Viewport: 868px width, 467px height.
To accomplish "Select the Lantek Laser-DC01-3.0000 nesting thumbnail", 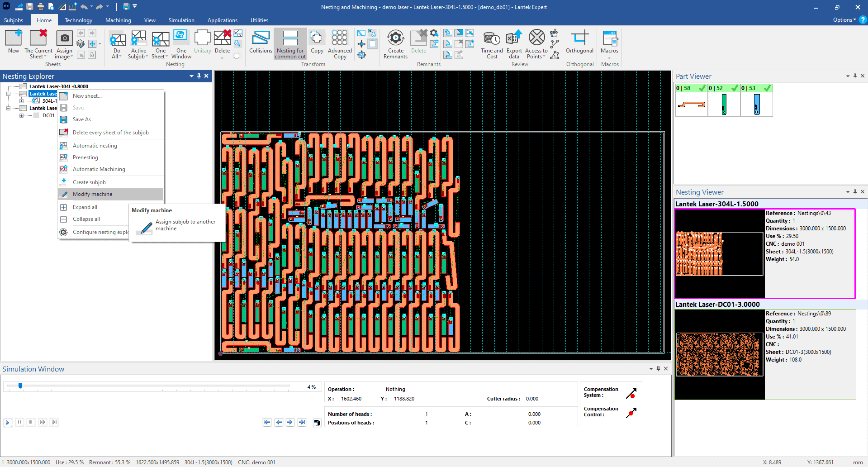I will (x=719, y=355).
